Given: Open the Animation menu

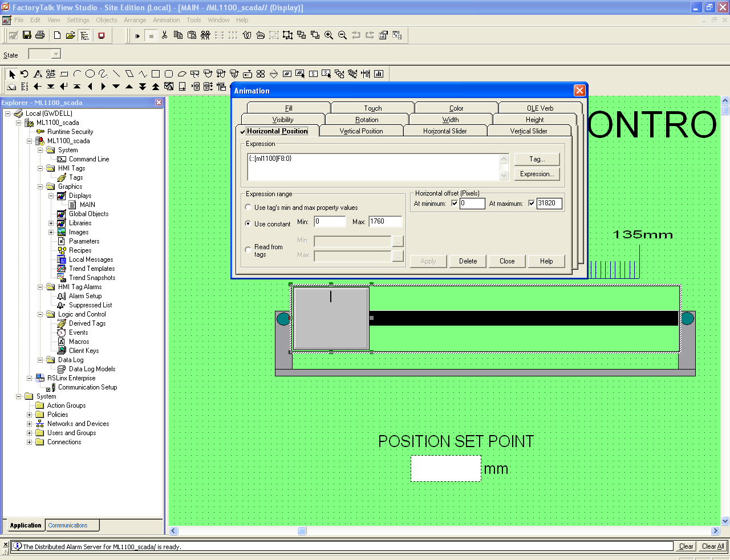Looking at the screenshot, I should (x=167, y=20).
